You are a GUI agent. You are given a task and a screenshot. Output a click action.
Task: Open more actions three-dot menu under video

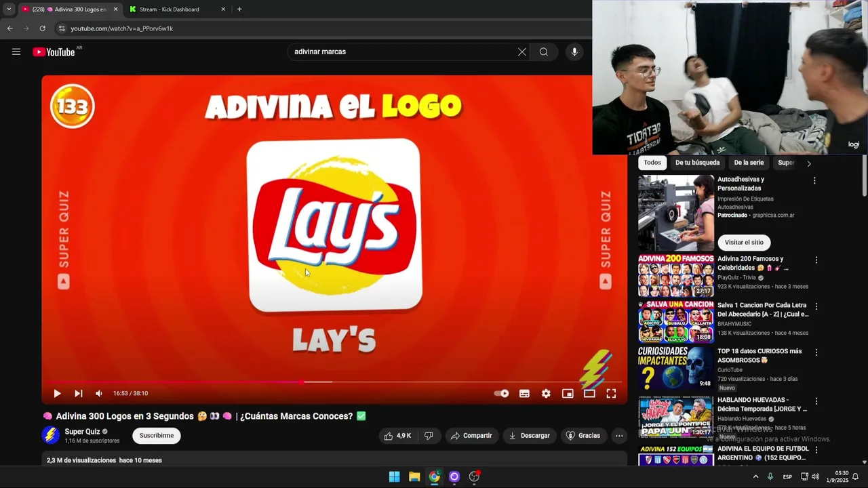(x=619, y=436)
